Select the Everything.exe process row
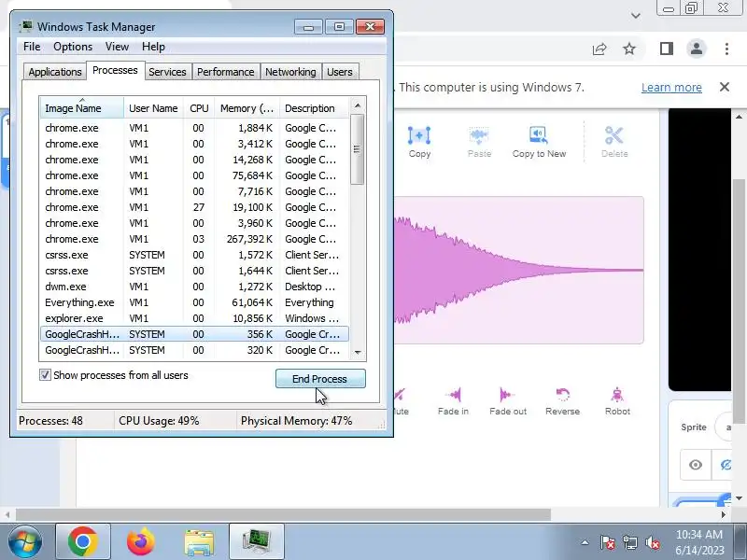 (194, 302)
